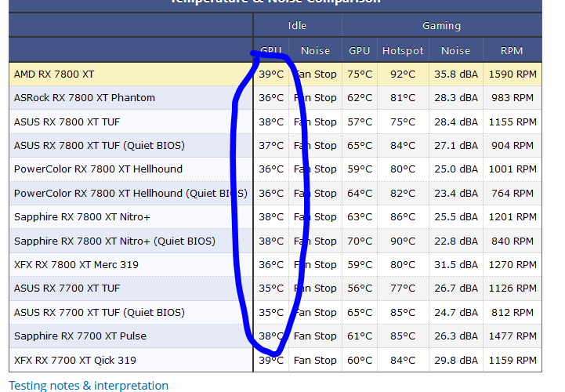Viewport: 565px width, 392px height.
Task: Click the 24.7 dBA noise value
Action: [x=456, y=312]
